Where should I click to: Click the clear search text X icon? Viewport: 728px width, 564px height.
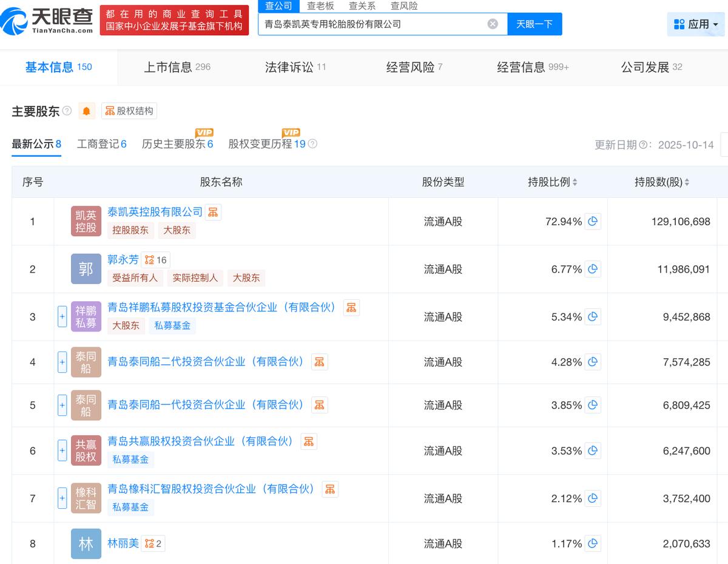point(493,24)
